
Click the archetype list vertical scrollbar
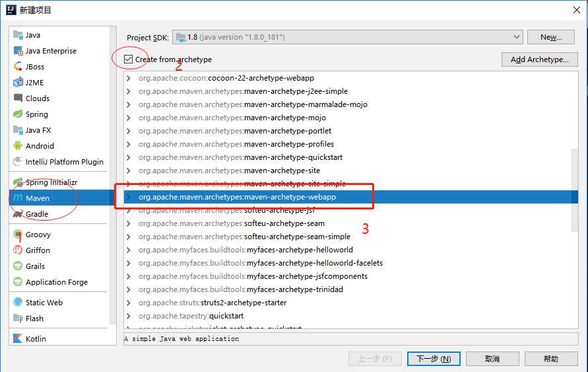coord(575,190)
